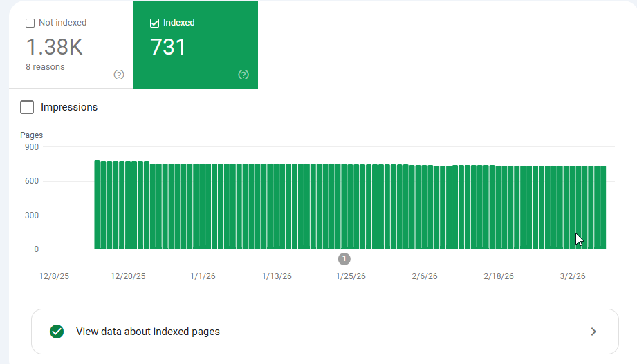Click the 900 value on Pages axis
The width and height of the screenshot is (637, 364).
tap(32, 147)
